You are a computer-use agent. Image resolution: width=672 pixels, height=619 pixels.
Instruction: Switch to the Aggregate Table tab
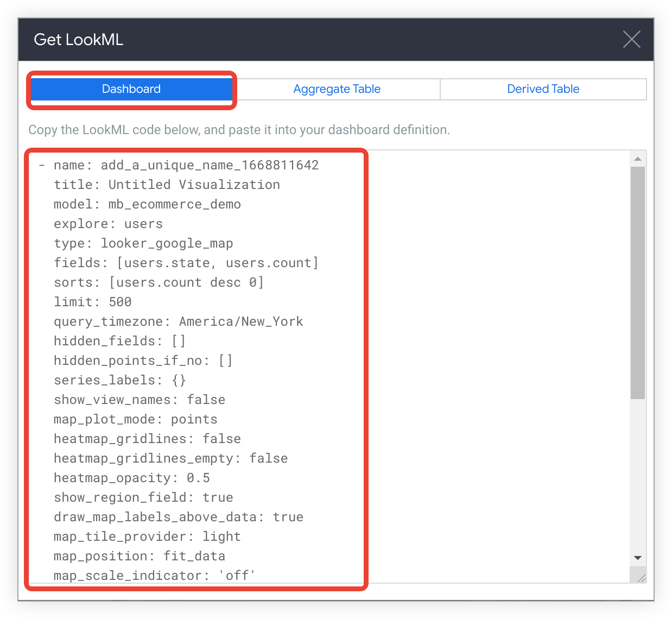tap(337, 89)
